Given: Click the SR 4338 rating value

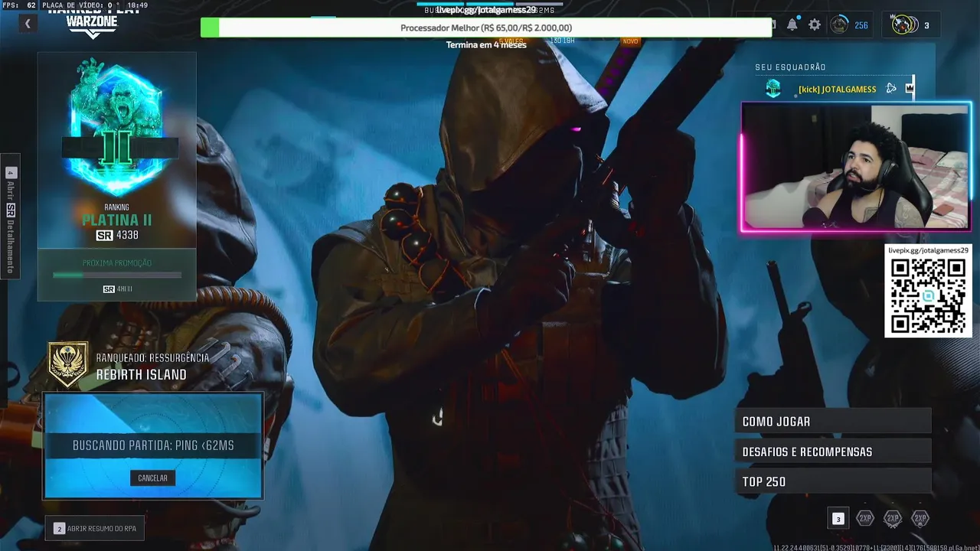Looking at the screenshot, I should [x=117, y=236].
